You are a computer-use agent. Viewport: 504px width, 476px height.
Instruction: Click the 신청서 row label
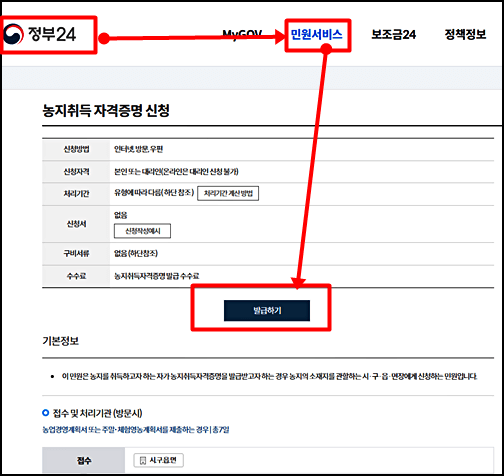pos(76,224)
